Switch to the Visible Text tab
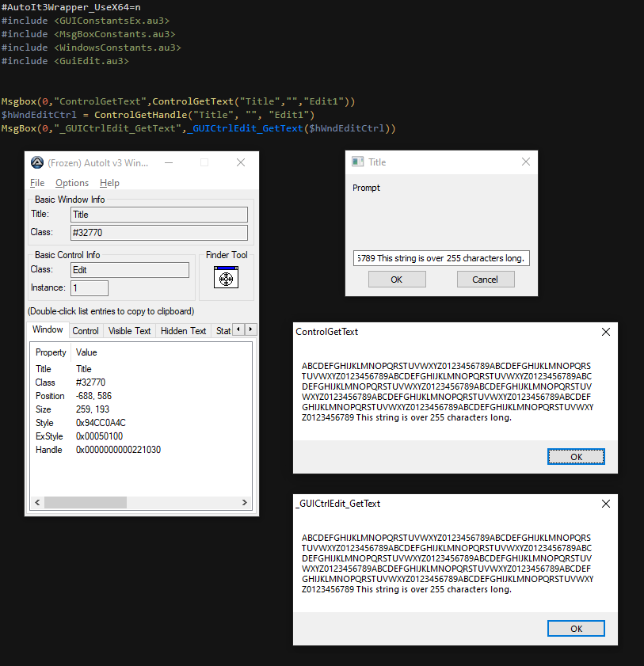This screenshot has width=644, height=666. pos(130,331)
